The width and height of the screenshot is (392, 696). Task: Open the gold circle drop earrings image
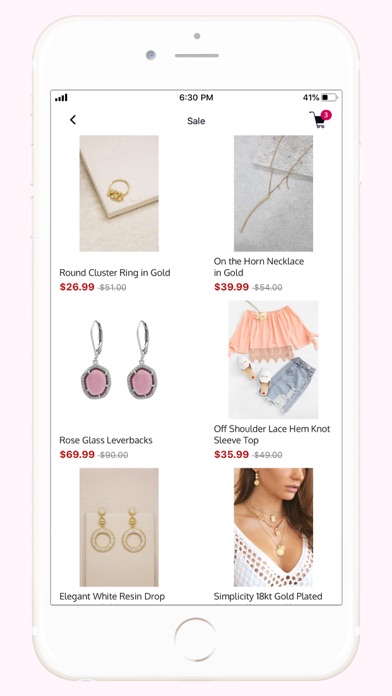(119, 527)
